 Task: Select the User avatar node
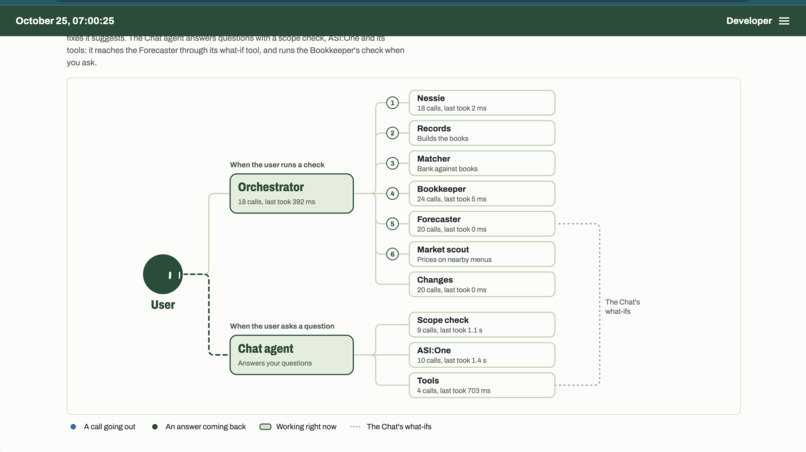(x=163, y=274)
